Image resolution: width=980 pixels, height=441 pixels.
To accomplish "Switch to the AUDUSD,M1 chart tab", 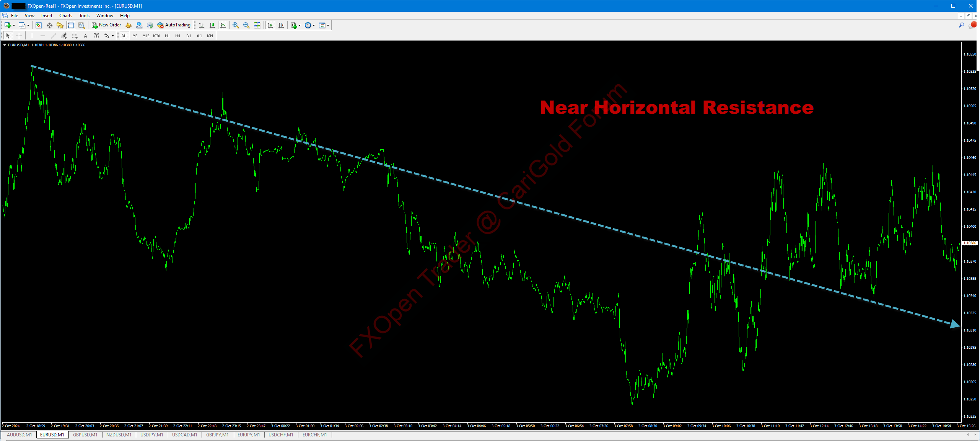I will [20, 435].
